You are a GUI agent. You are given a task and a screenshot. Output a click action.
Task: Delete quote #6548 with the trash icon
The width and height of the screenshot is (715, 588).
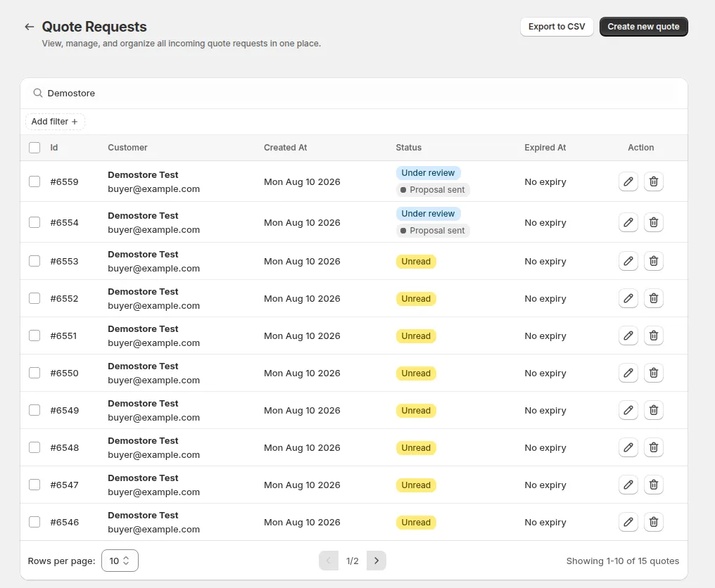pos(654,447)
